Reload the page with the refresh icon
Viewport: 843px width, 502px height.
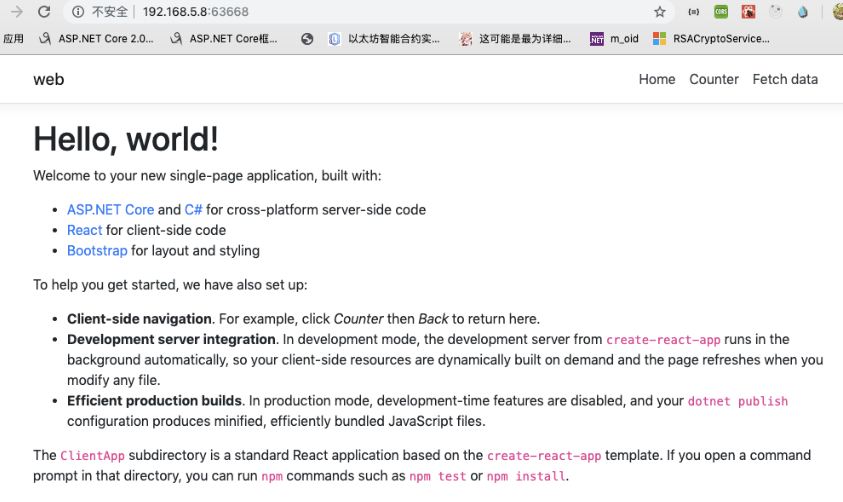[44, 11]
